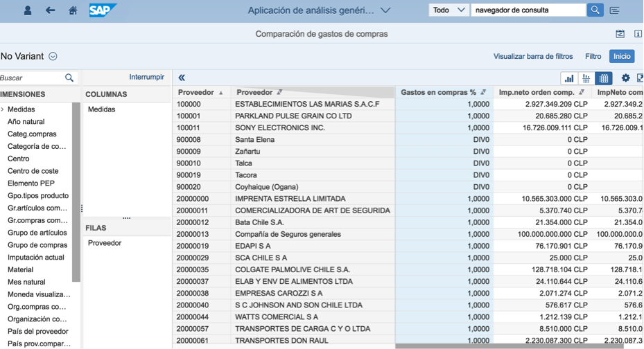Switch to table grid view
This screenshot has width=644, height=349.
(604, 78)
